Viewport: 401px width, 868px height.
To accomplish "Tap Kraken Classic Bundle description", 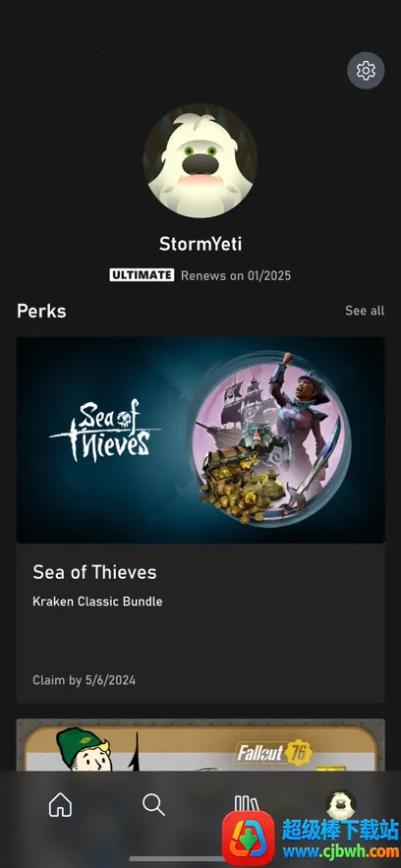I will (x=97, y=602).
